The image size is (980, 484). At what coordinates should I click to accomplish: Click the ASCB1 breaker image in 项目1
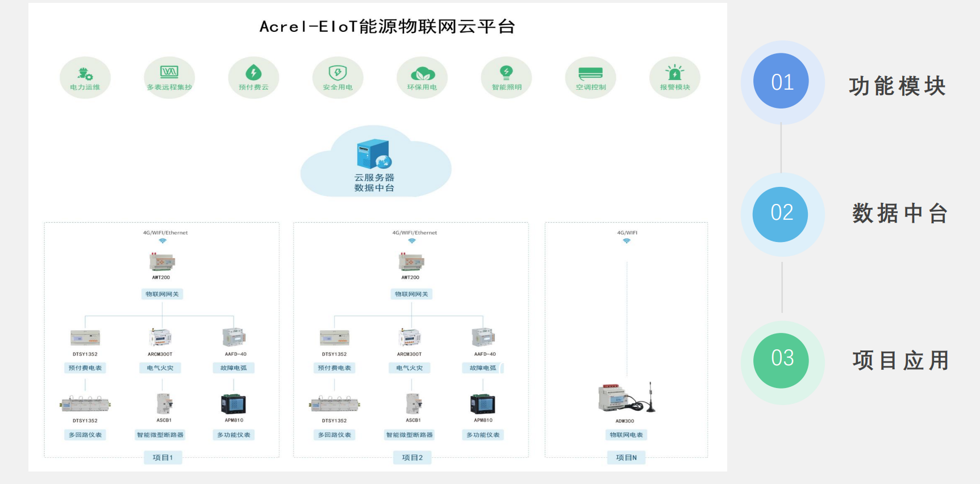[x=164, y=404]
